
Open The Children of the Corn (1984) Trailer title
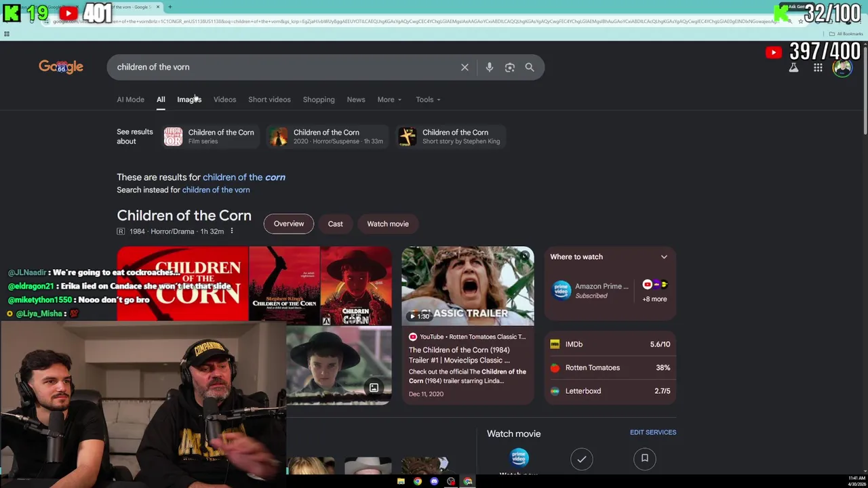[x=459, y=355]
